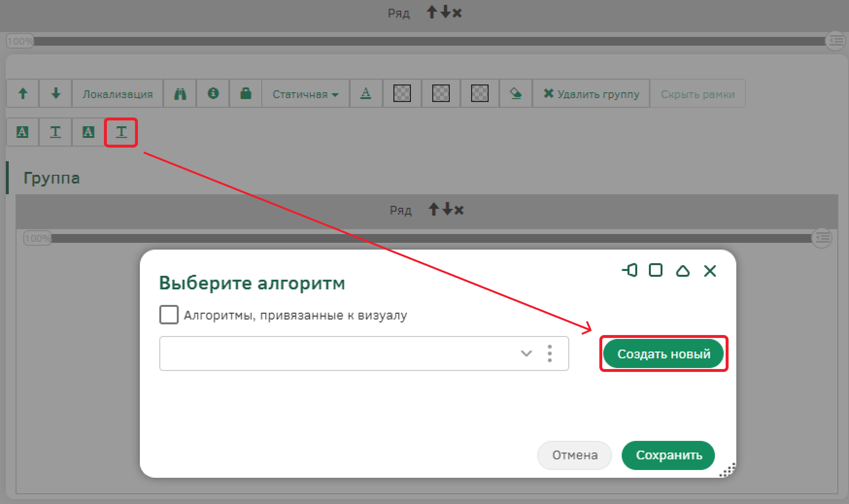Pin the algorithm selection dialog
This screenshot has height=504, width=849.
pyautogui.click(x=629, y=270)
